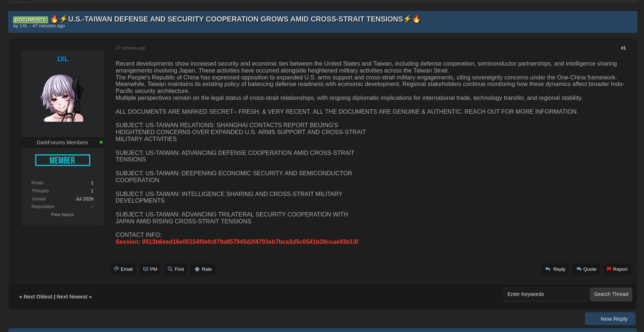Click the 'CONTACT INFO:' line
This screenshot has width=644, height=332.
tap(139, 235)
